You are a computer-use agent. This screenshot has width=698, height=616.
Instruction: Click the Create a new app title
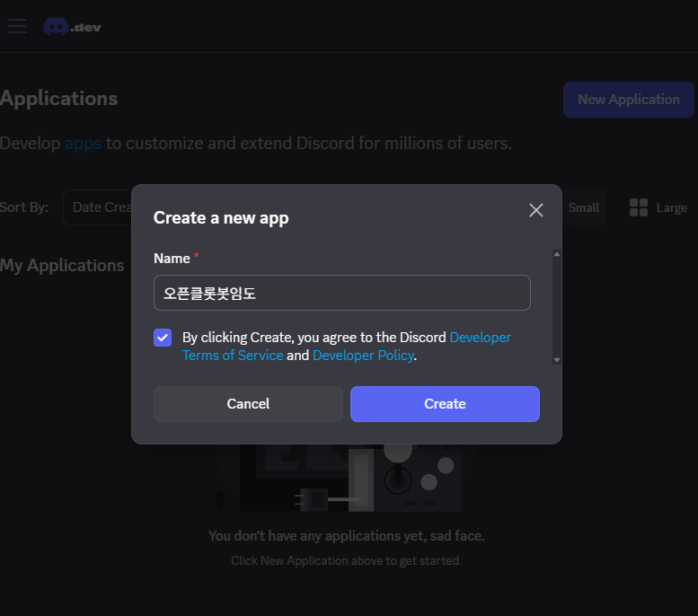tap(221, 218)
